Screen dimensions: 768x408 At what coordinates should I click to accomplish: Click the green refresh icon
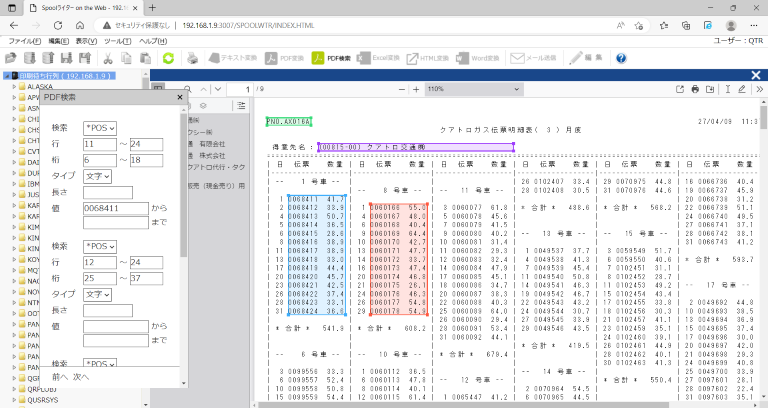coord(168,58)
